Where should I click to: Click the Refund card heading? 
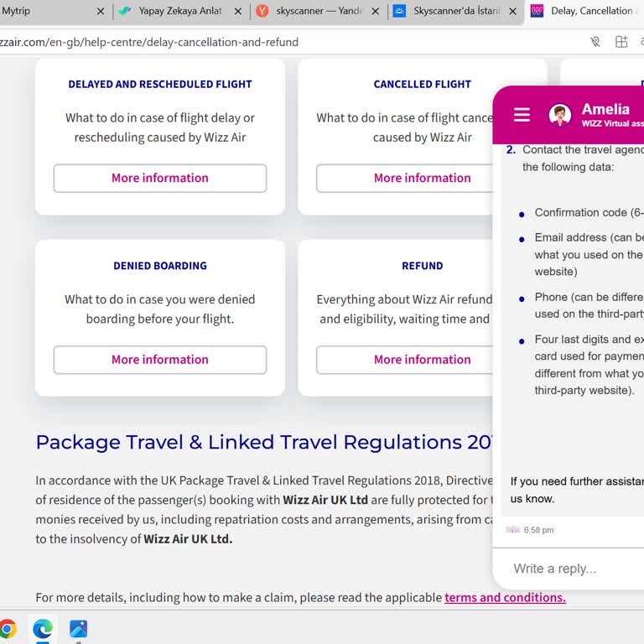coord(423,266)
